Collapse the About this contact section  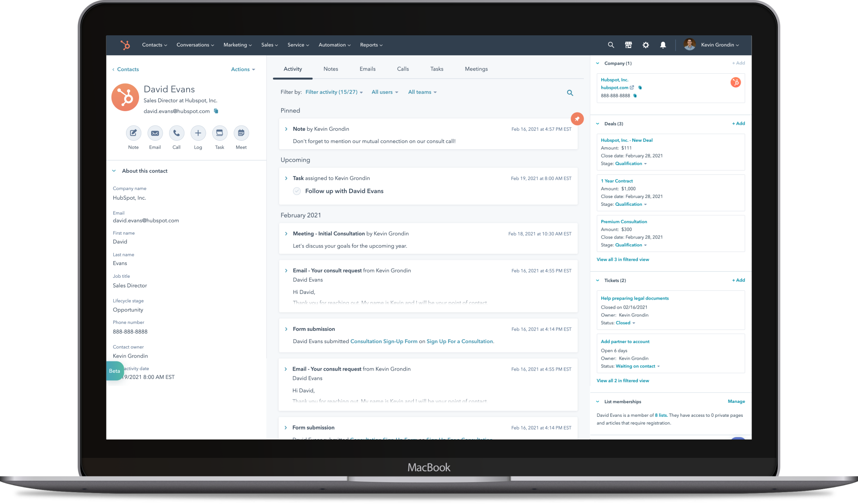[x=114, y=171]
